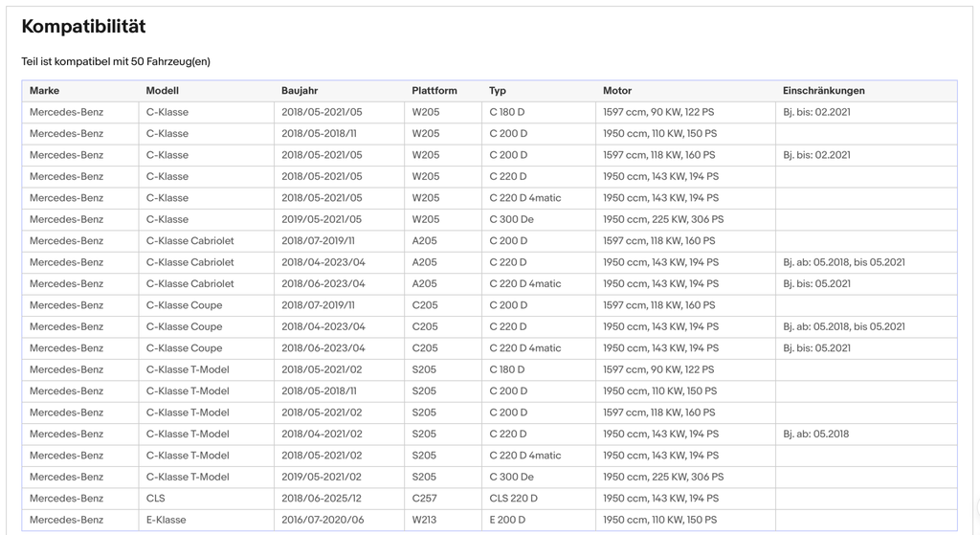The image size is (980, 535).
Task: Select C 300 De in the W205 row
Action: pos(511,219)
